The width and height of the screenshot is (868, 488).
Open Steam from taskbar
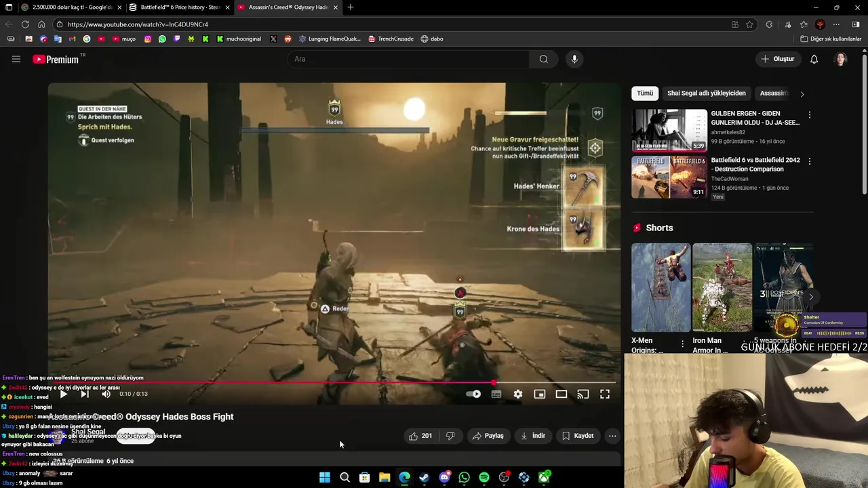point(424,478)
